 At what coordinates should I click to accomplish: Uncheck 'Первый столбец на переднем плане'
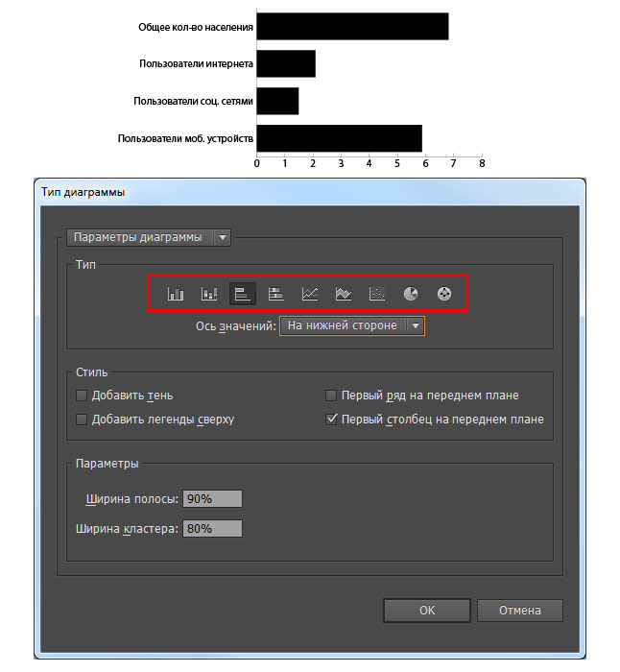point(331,420)
